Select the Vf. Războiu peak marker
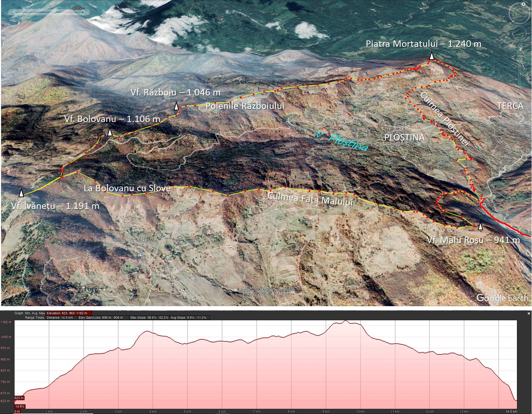The width and height of the screenshot is (532, 414). [x=176, y=106]
